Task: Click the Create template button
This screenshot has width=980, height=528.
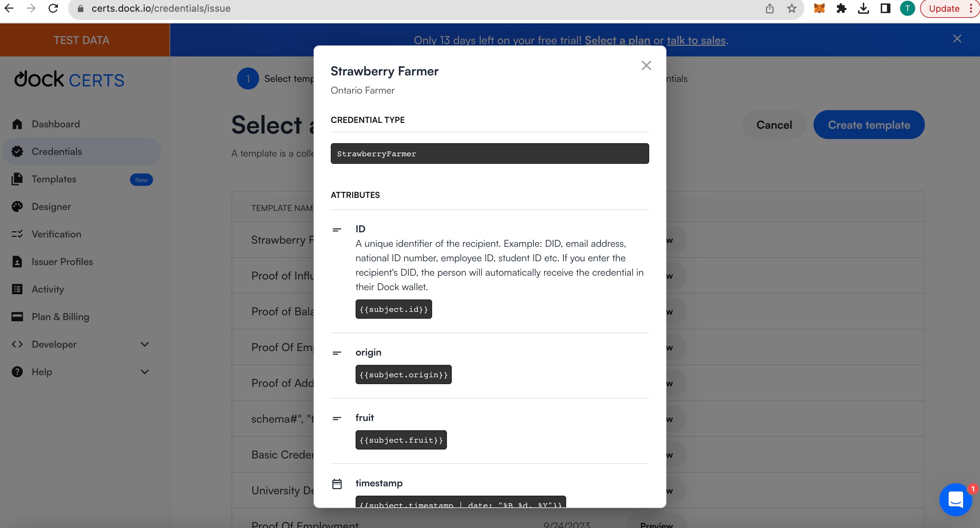Action: (x=869, y=124)
